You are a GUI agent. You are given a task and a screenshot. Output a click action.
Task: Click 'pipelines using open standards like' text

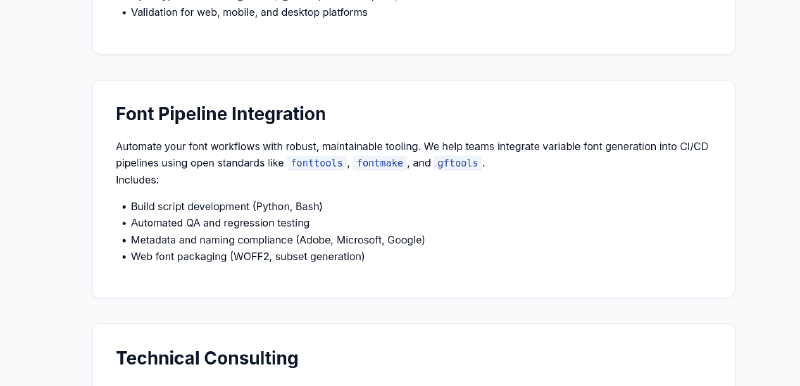click(199, 163)
